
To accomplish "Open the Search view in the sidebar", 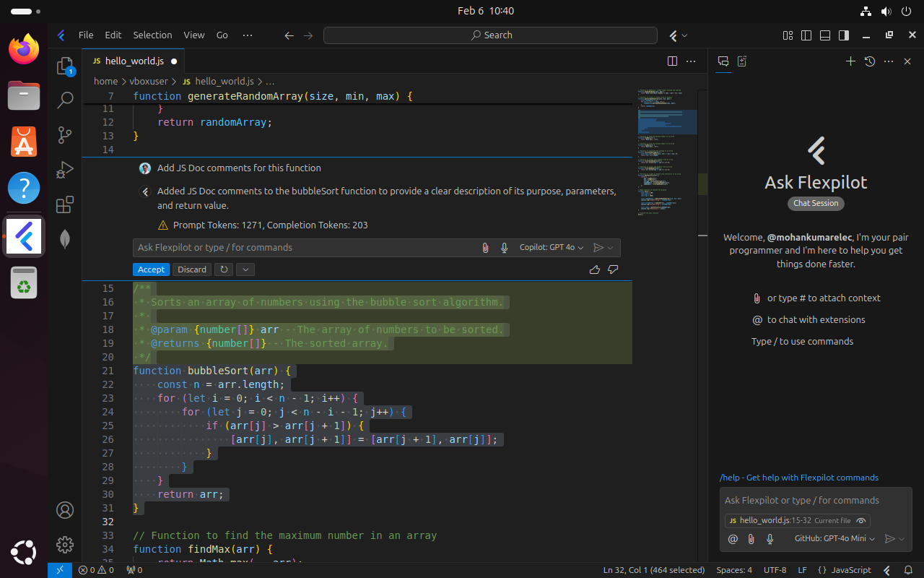I will pyautogui.click(x=65, y=100).
